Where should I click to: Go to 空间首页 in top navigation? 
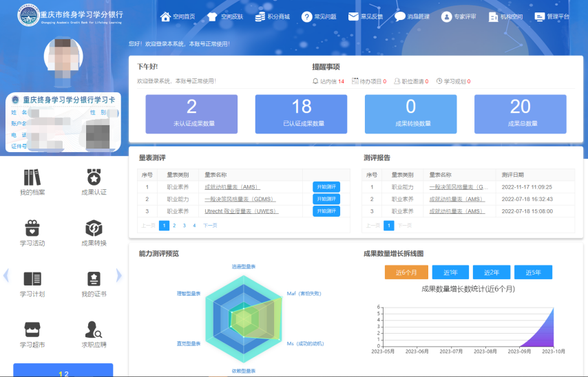pyautogui.click(x=178, y=17)
